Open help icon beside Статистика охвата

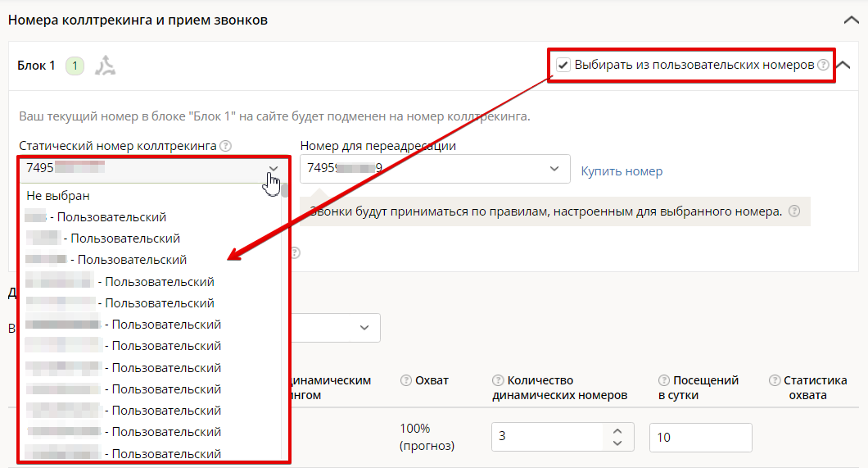tap(775, 380)
